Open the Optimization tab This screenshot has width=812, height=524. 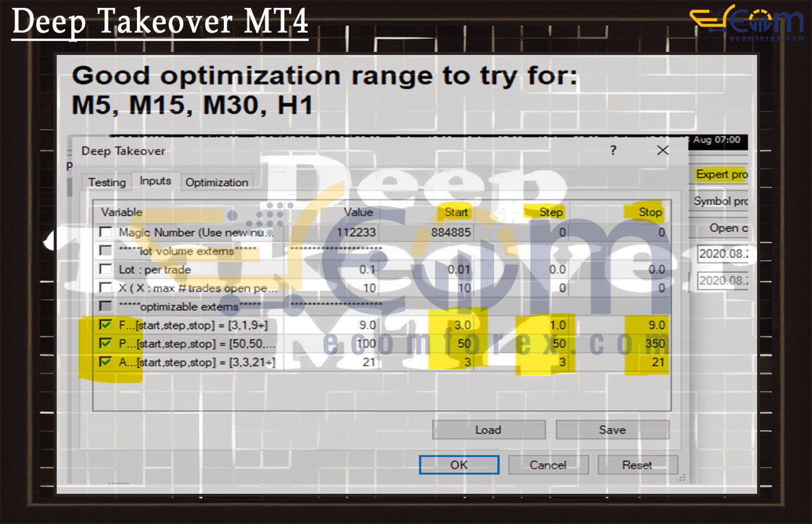pyautogui.click(x=217, y=182)
